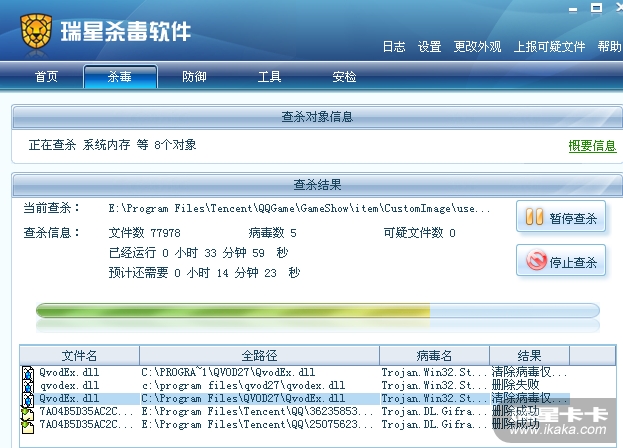
Task: Click the 概要信息 link
Action: pos(592,146)
